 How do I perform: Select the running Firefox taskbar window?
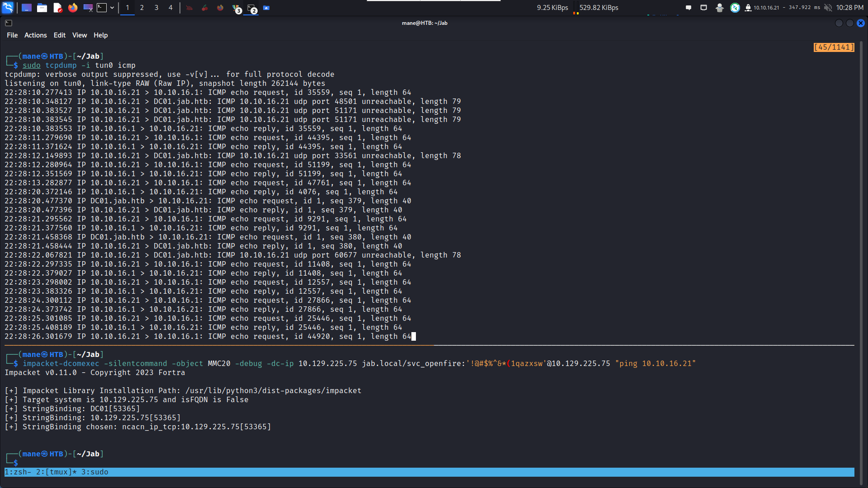click(x=220, y=8)
